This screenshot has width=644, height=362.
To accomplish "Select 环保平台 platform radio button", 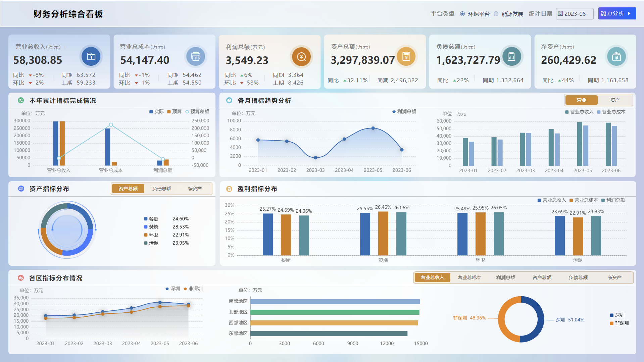I will (x=462, y=14).
